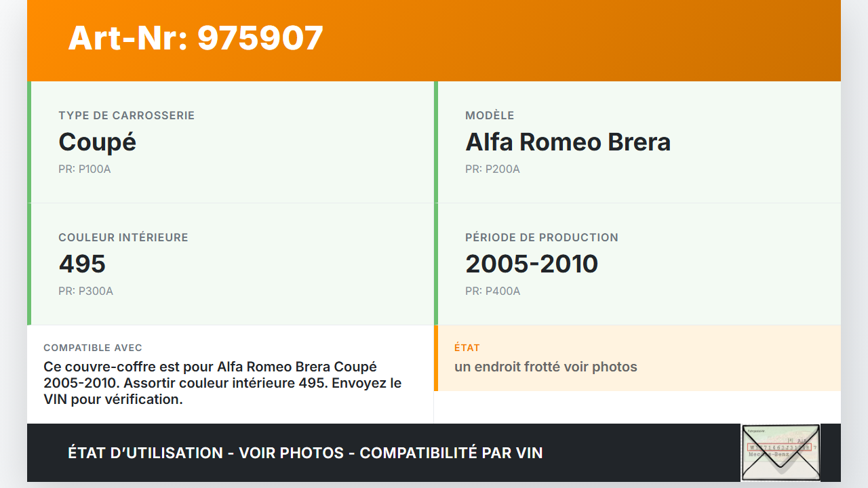Click the dark footer compatibility banner text
Image resolution: width=868 pixels, height=488 pixels.
click(x=305, y=453)
